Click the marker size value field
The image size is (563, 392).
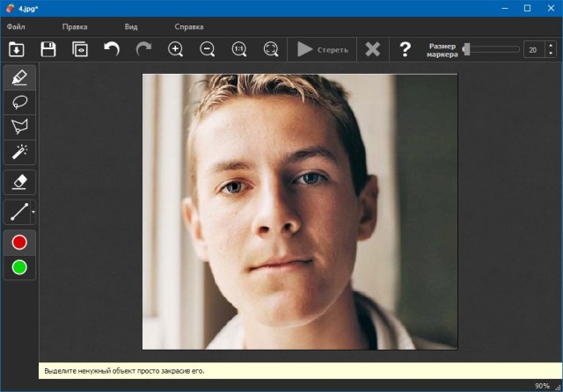pyautogui.click(x=533, y=49)
